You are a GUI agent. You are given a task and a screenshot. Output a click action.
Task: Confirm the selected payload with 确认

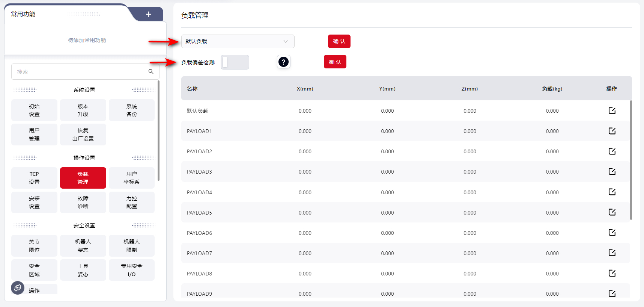[339, 41]
